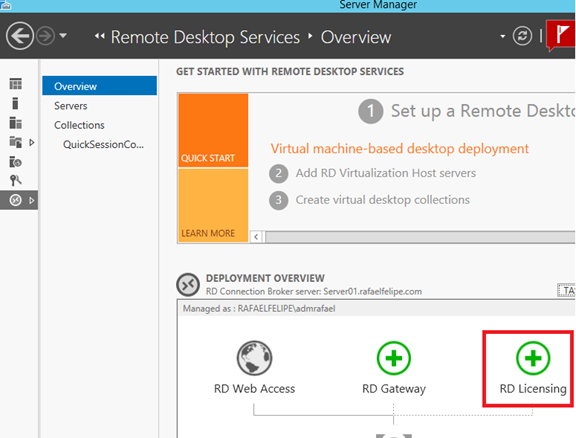Viewport: 576px width, 438px height.
Task: Refresh the Server Manager view
Action: click(x=522, y=36)
